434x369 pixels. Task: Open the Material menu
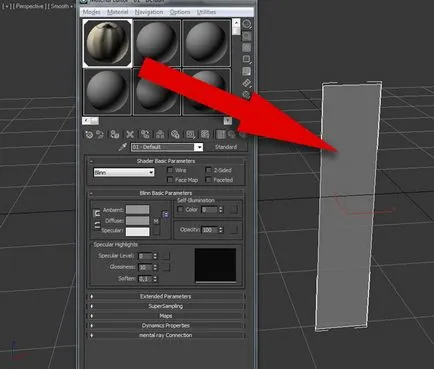117,12
